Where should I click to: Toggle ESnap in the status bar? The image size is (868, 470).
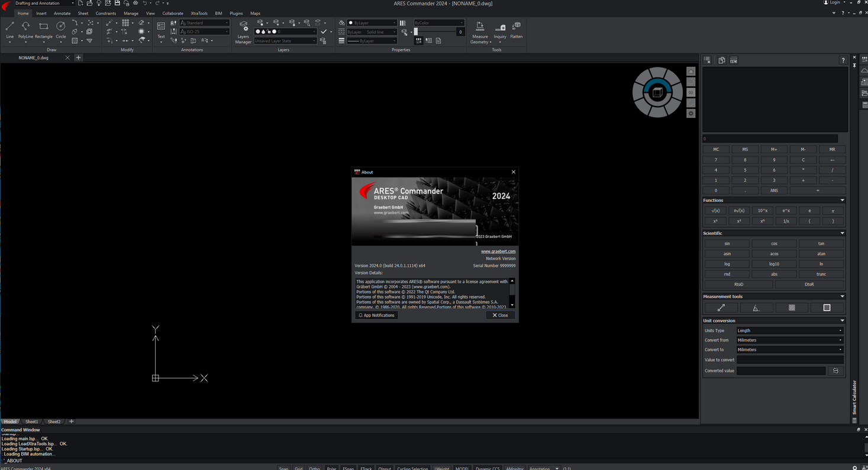(x=349, y=468)
